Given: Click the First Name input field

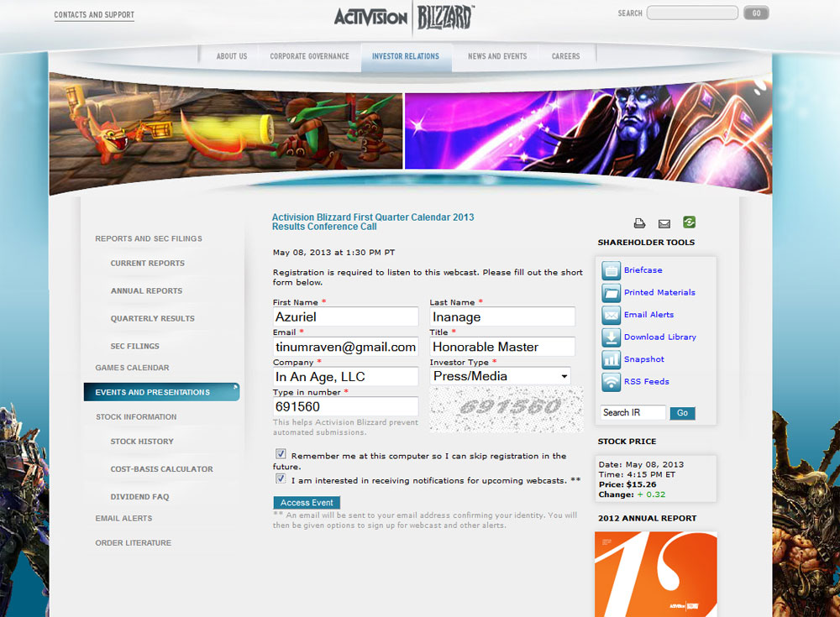Looking at the screenshot, I should coord(345,316).
